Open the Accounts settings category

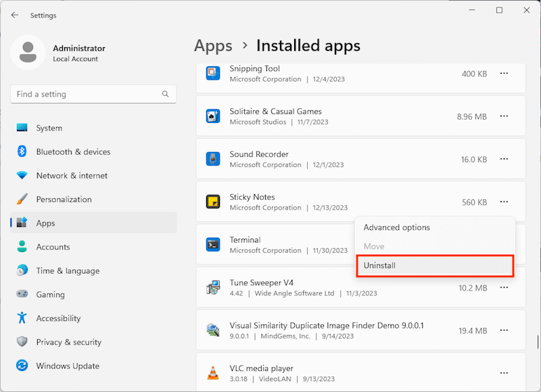[93, 247]
